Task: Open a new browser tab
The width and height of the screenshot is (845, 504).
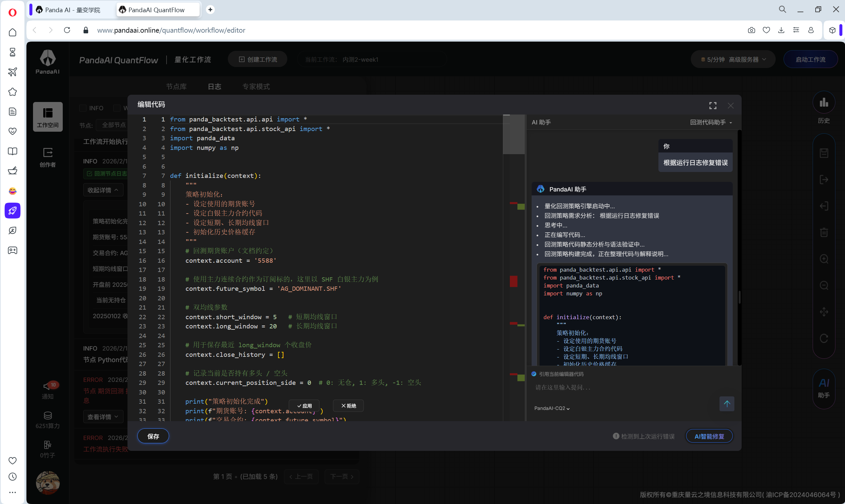Action: click(210, 10)
